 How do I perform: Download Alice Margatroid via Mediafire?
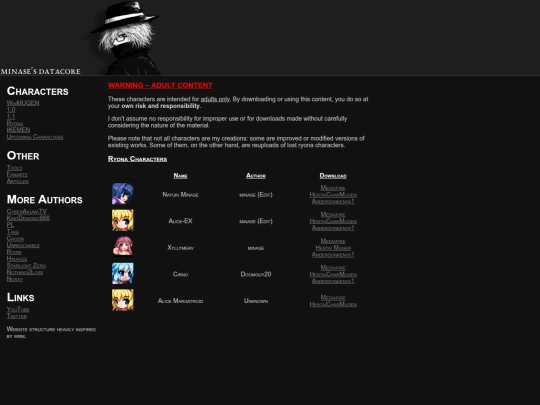[x=333, y=298]
